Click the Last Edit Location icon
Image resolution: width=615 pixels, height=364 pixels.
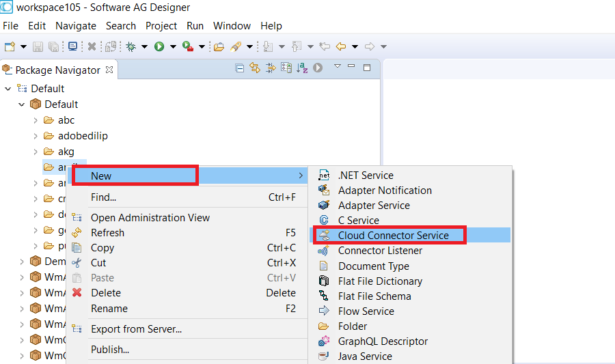(325, 46)
